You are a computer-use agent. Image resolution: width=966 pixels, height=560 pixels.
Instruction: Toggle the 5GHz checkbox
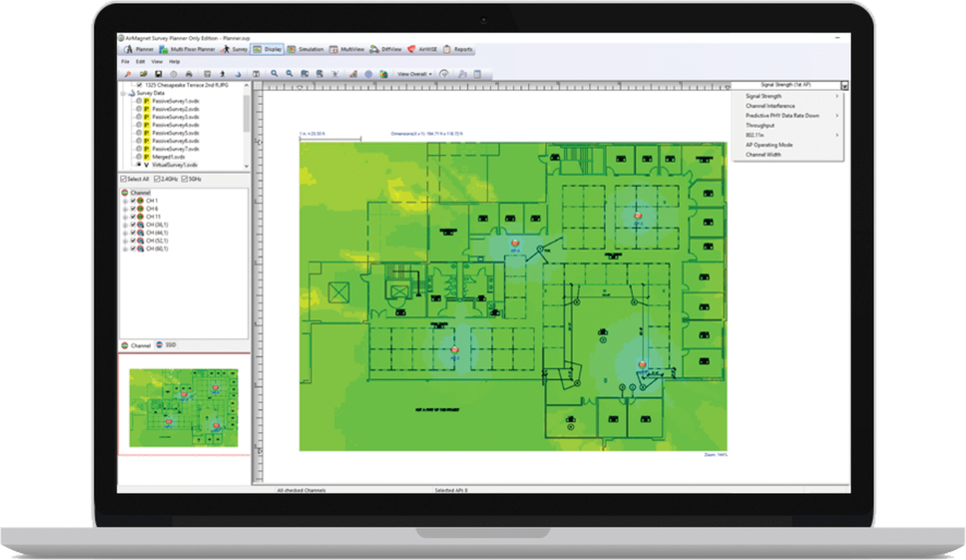(184, 180)
